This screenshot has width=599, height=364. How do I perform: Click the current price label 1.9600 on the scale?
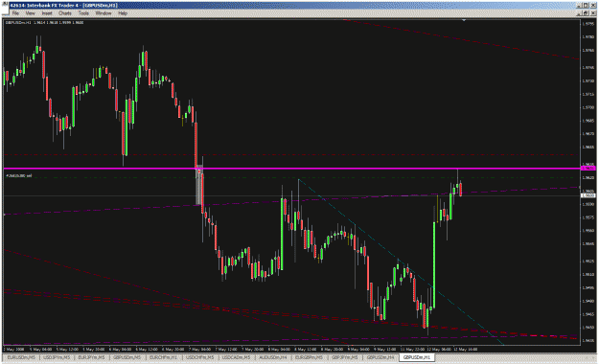coord(587,195)
